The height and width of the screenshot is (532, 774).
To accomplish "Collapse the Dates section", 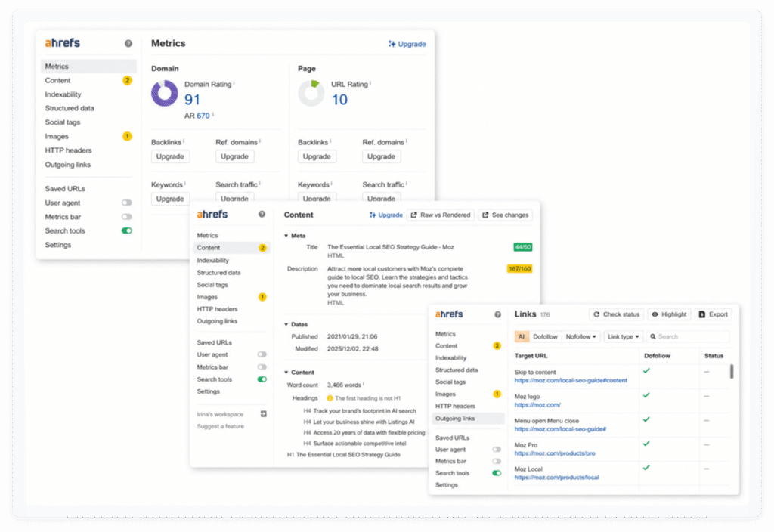I will [286, 325].
